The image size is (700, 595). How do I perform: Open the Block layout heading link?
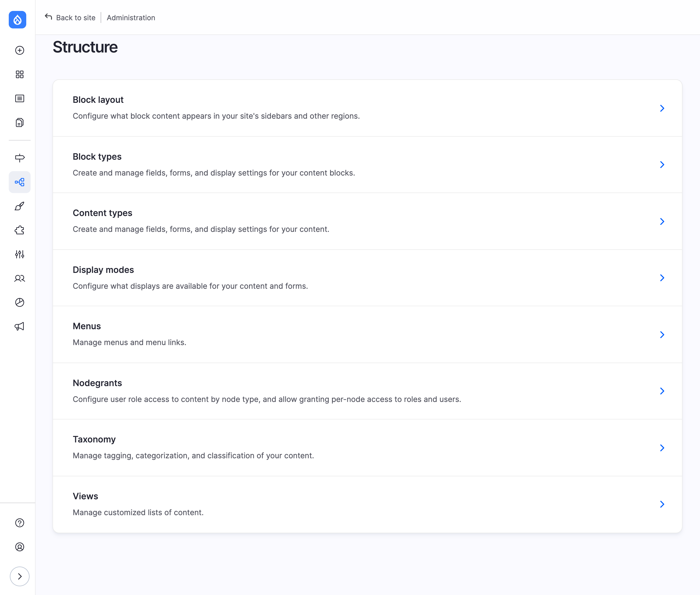click(x=98, y=100)
